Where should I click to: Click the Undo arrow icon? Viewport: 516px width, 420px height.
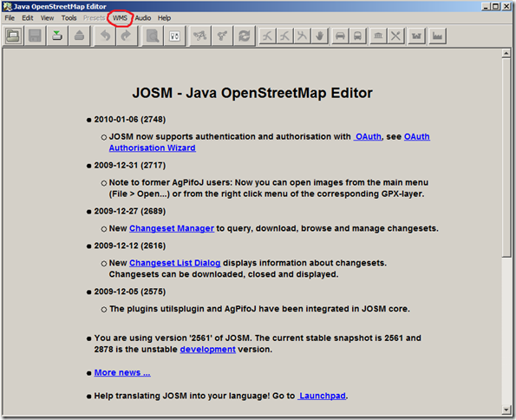tap(105, 36)
